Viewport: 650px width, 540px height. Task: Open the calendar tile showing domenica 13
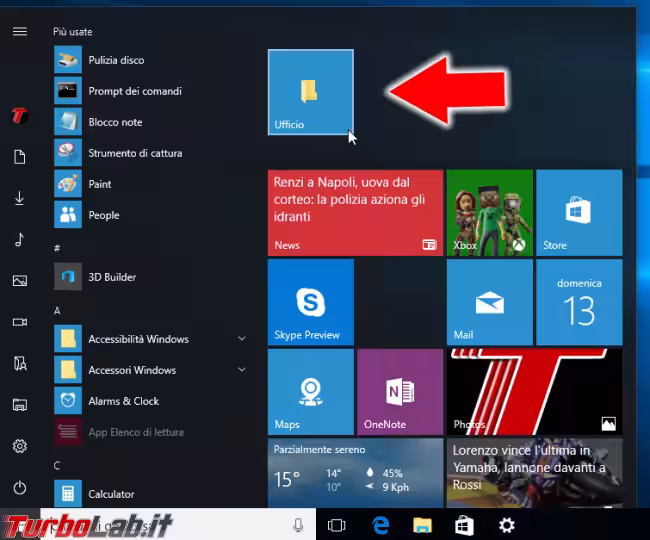click(578, 301)
